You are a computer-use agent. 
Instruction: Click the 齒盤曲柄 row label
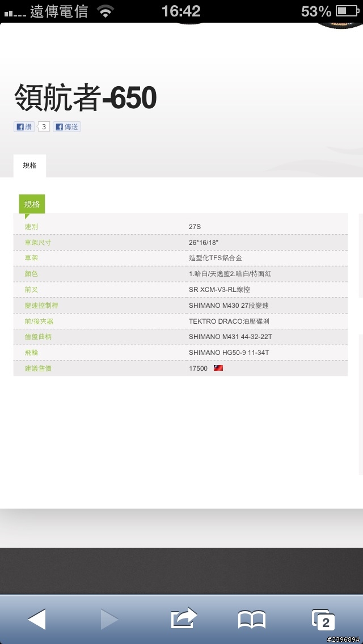click(x=38, y=337)
